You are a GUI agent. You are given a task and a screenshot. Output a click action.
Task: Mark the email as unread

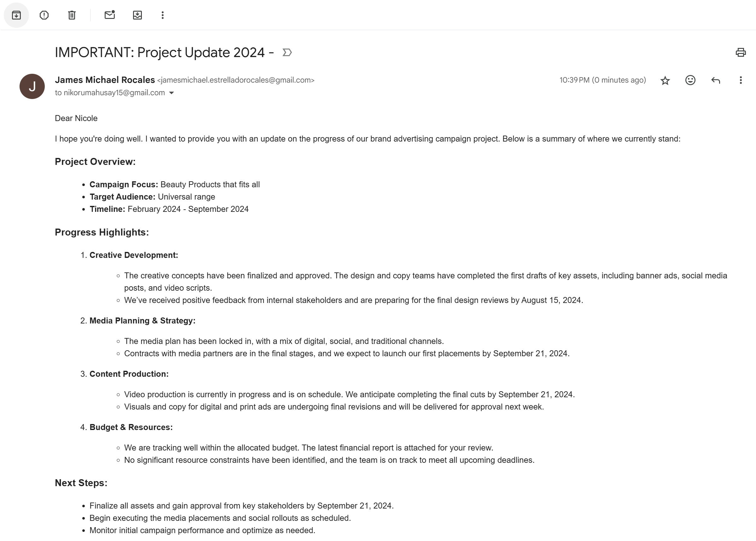[x=110, y=15]
